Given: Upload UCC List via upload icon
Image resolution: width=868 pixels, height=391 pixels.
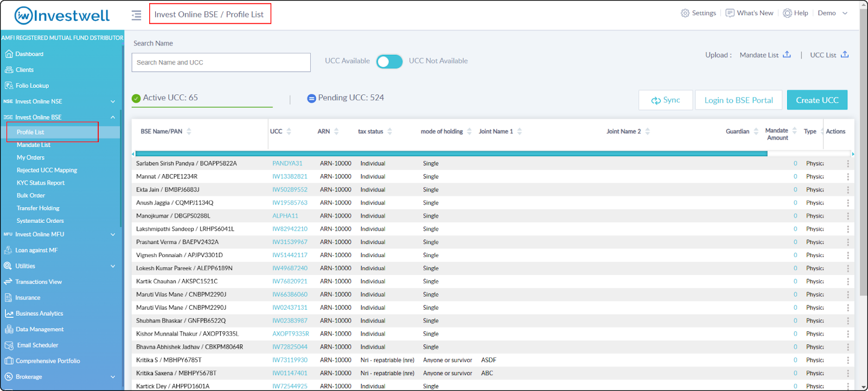Looking at the screenshot, I should 845,54.
